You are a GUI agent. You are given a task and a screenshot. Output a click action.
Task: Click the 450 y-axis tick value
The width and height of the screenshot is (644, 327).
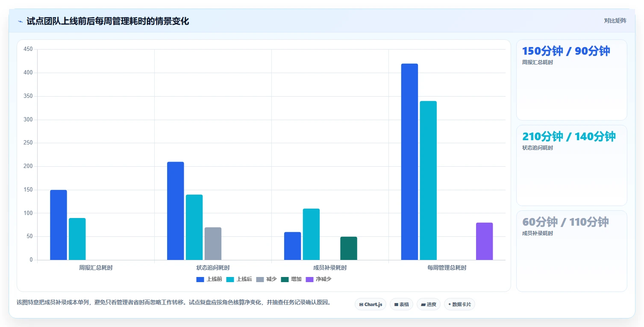[x=28, y=49]
